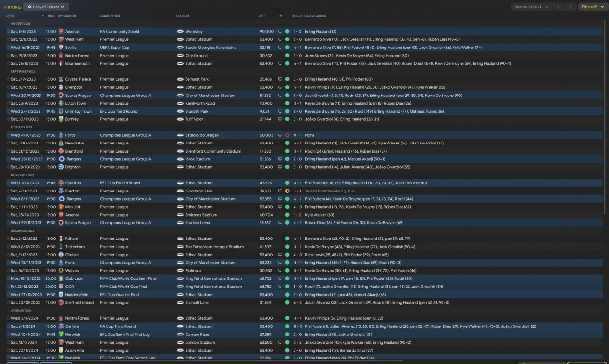Click the Bournemouth club badge
This screenshot has height=364, width=609.
[61, 63]
